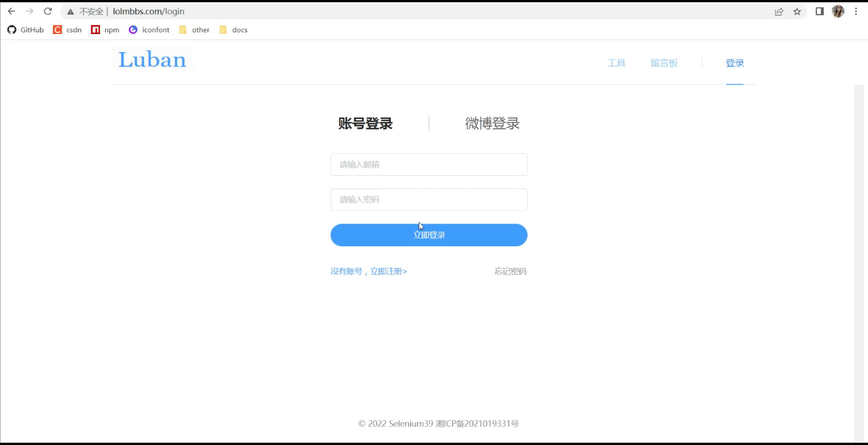Click the 忘记密码 link
This screenshot has height=445, width=868.
click(x=510, y=271)
